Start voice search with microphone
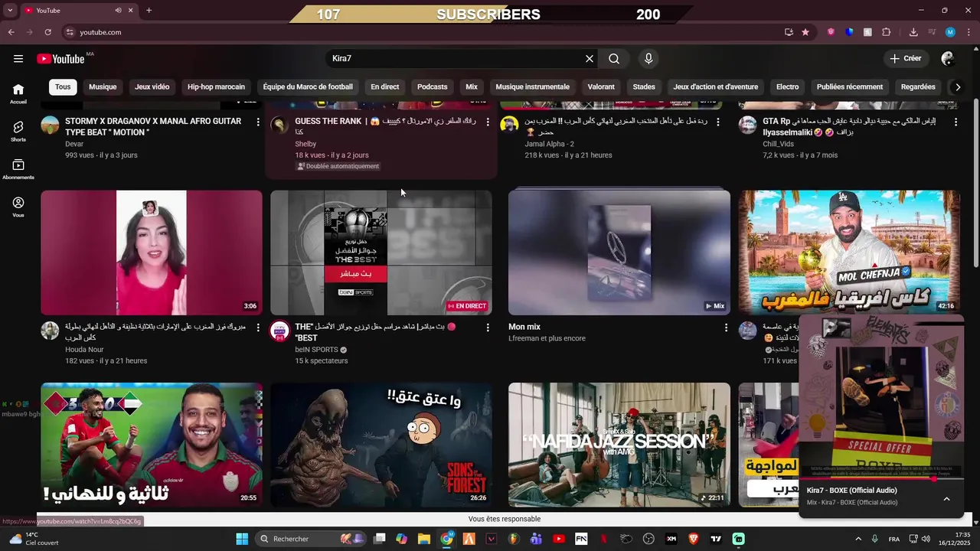This screenshot has width=980, height=551. [648, 58]
